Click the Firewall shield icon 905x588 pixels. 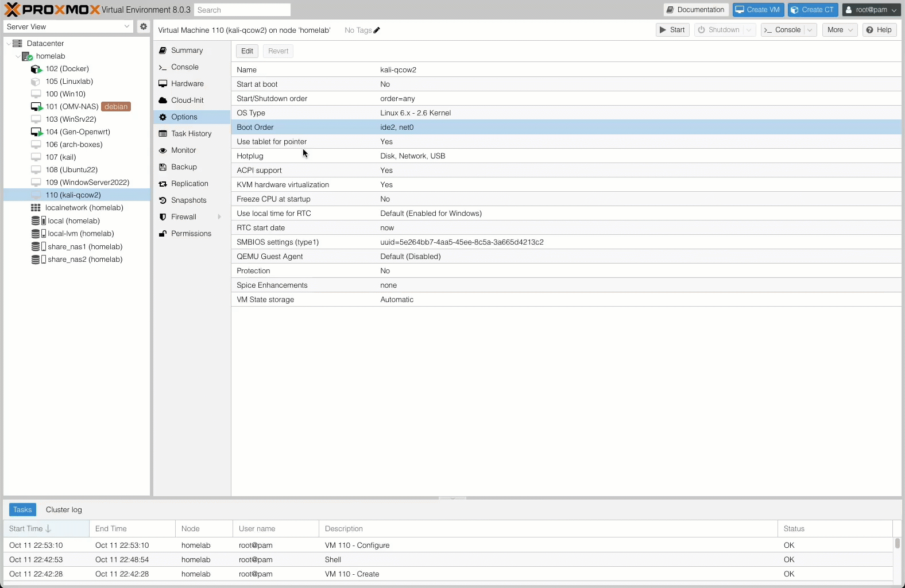pyautogui.click(x=163, y=217)
